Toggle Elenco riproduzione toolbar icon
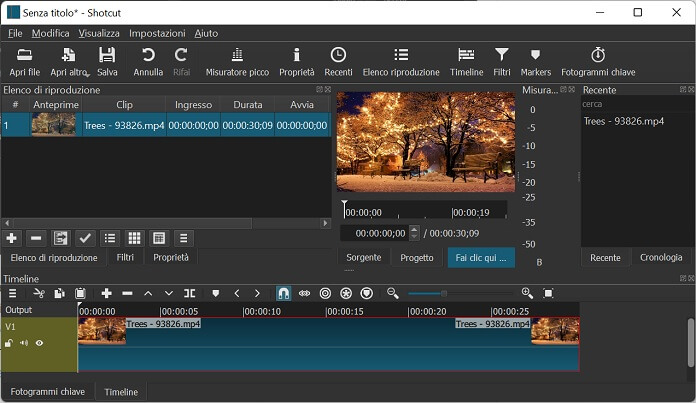The width and height of the screenshot is (696, 403). pyautogui.click(x=401, y=62)
